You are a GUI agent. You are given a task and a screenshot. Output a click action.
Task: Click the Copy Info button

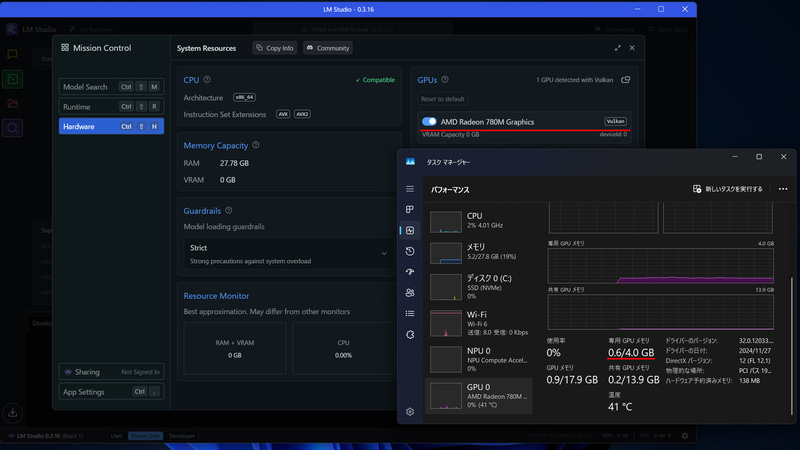[274, 48]
